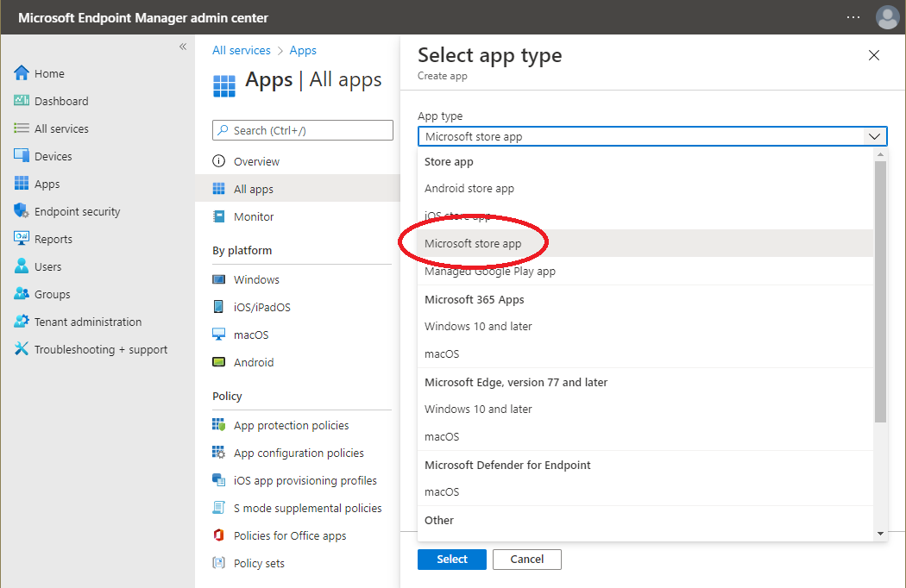Select the iOS/iPadOS device icon

tap(219, 307)
